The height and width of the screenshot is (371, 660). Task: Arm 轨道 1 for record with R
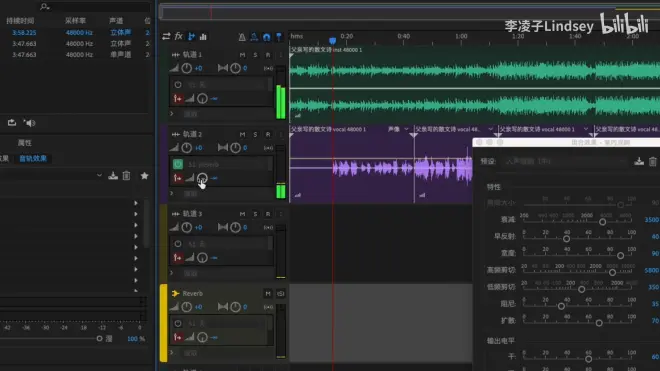click(x=268, y=55)
